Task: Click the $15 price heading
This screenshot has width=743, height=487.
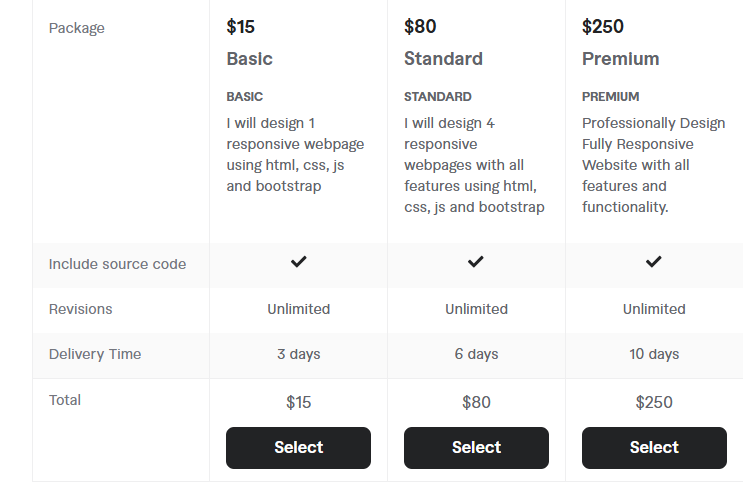Action: click(x=240, y=27)
